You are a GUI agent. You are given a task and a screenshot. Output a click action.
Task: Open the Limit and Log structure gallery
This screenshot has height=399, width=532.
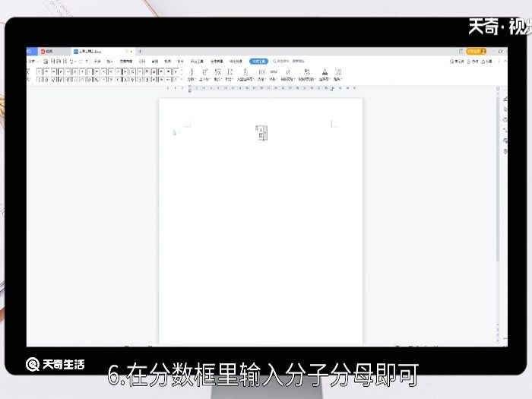coord(307,74)
